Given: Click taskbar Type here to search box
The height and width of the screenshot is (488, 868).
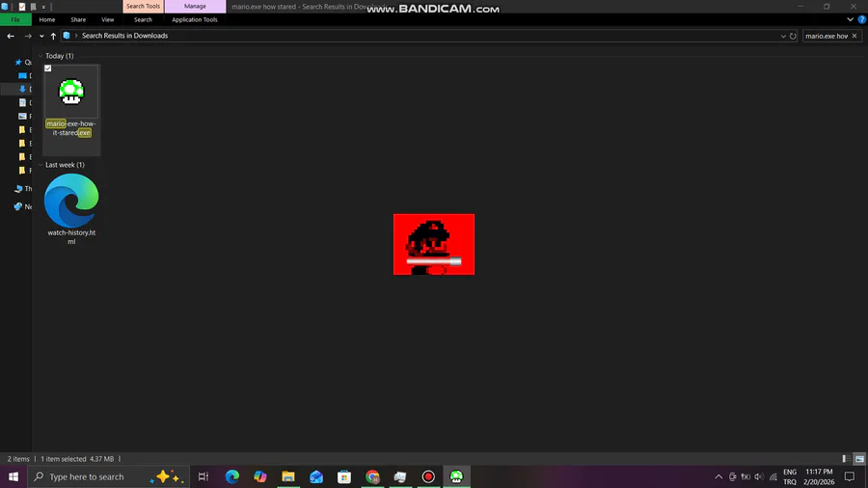Looking at the screenshot, I should pyautogui.click(x=108, y=476).
